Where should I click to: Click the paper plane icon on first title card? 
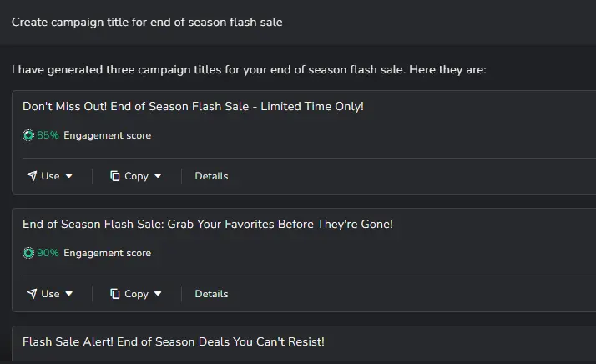[32, 175]
